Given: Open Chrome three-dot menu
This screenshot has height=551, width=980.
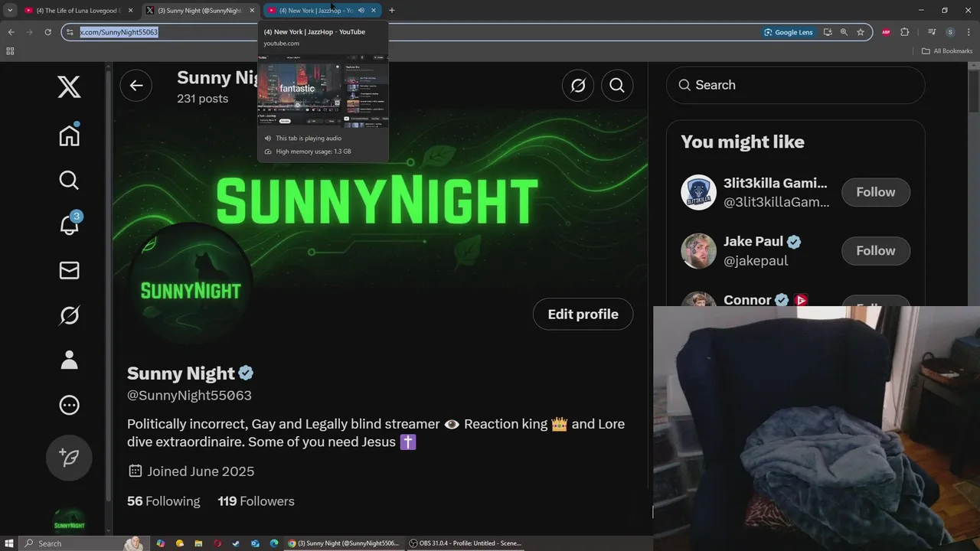Looking at the screenshot, I should point(969,32).
